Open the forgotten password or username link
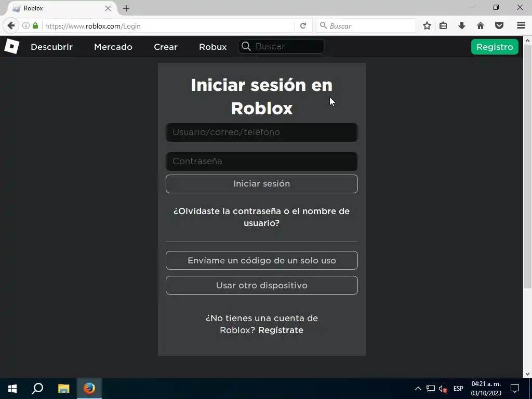 (262, 217)
